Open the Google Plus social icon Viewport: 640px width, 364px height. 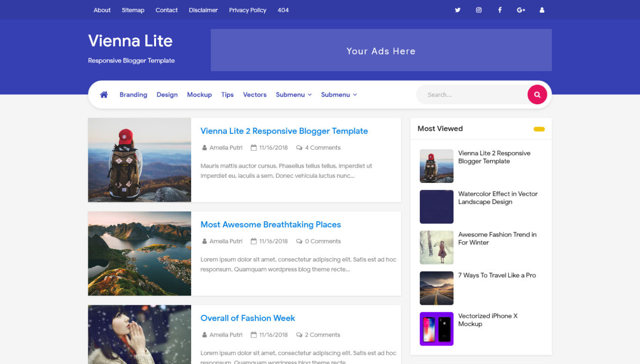tap(521, 10)
